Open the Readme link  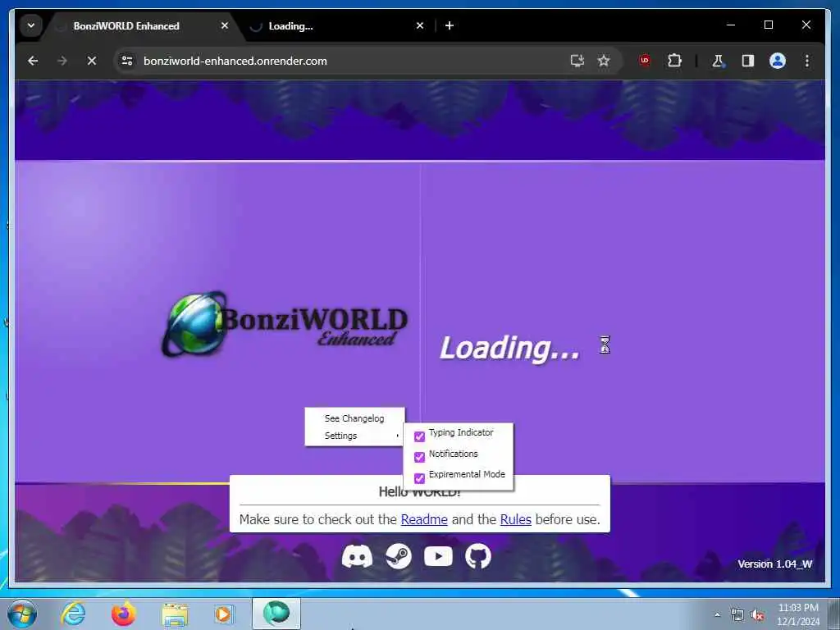tap(424, 519)
